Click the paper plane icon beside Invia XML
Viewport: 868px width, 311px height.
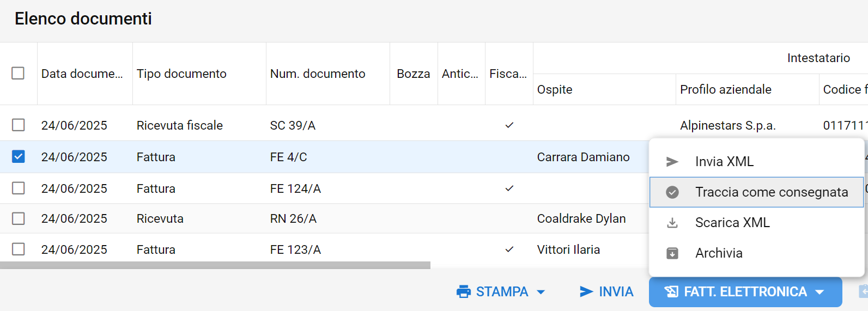tap(672, 162)
